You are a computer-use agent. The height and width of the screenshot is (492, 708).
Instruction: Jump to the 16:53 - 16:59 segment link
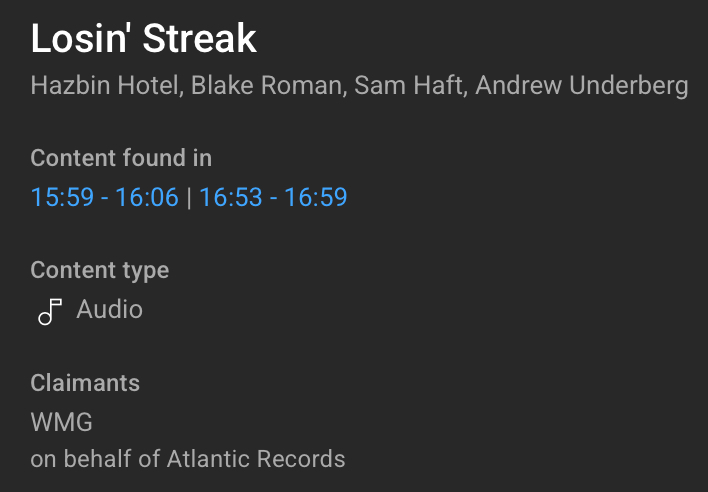(x=273, y=197)
